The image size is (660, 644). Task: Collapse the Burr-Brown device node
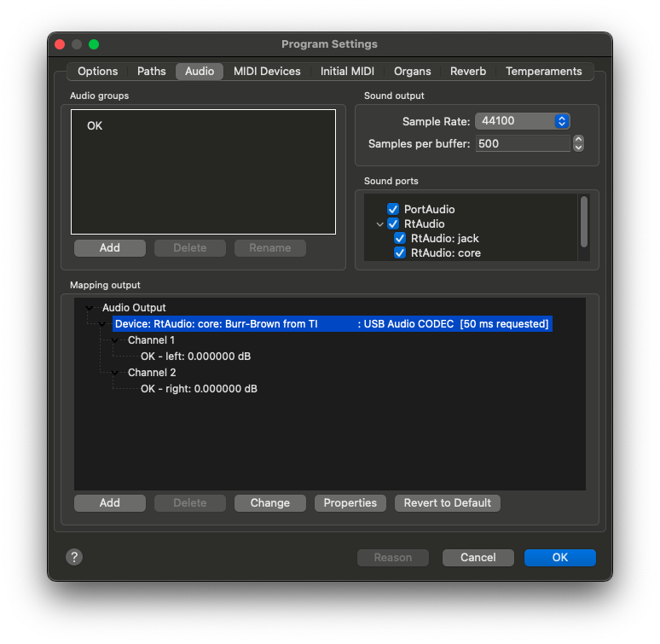pos(101,324)
